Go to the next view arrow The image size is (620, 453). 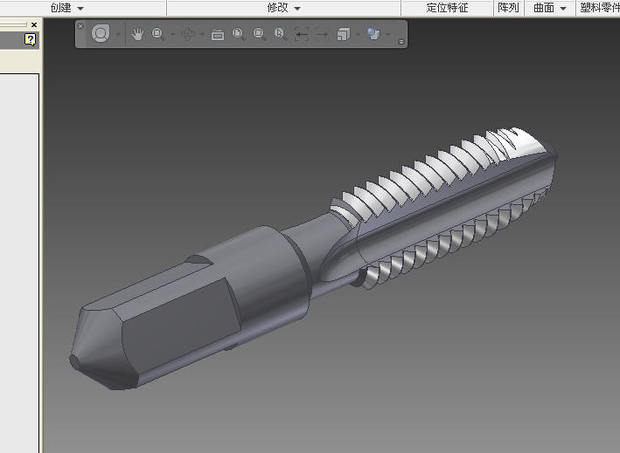point(322,35)
